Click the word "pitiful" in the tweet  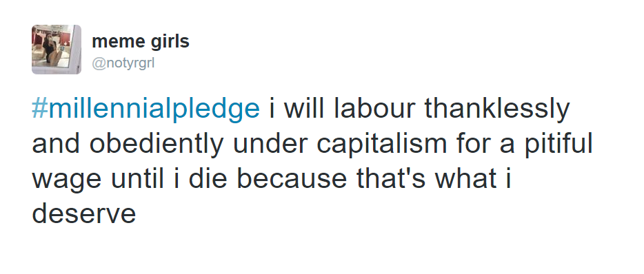[559, 145]
